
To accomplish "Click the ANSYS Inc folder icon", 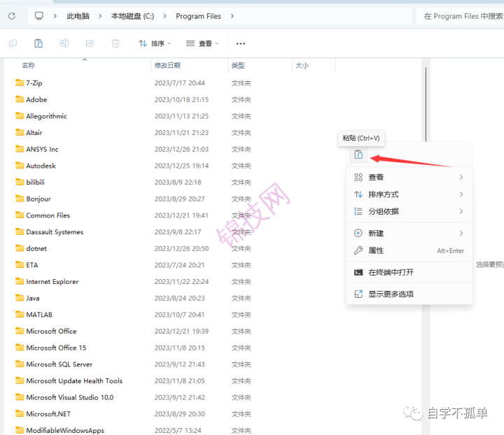I will 20,149.
